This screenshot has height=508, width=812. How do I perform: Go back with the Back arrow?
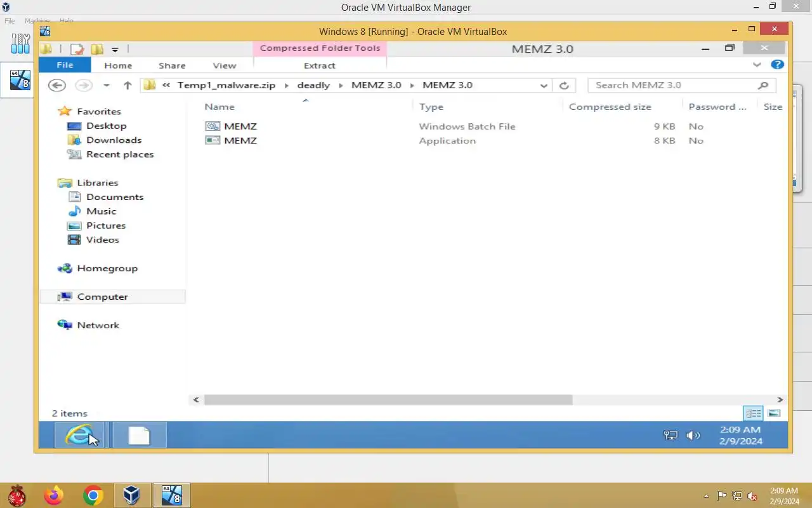[57, 85]
